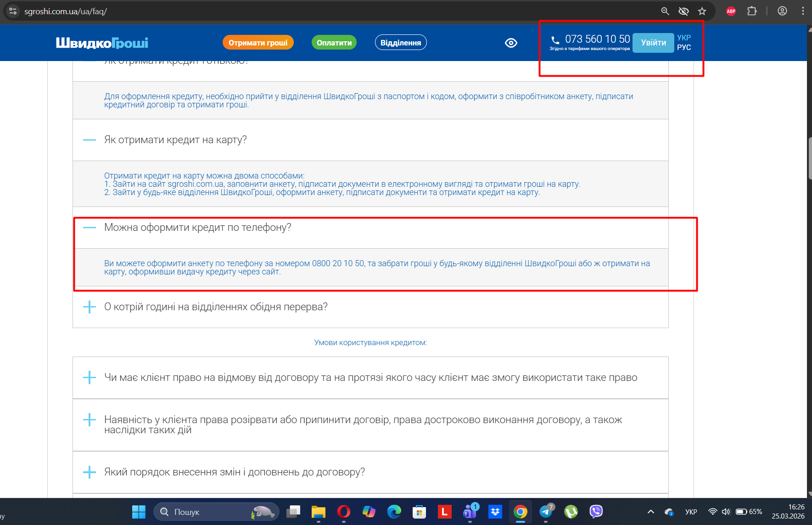
Task: Click 'Отримати гроші' orange button
Action: point(258,43)
